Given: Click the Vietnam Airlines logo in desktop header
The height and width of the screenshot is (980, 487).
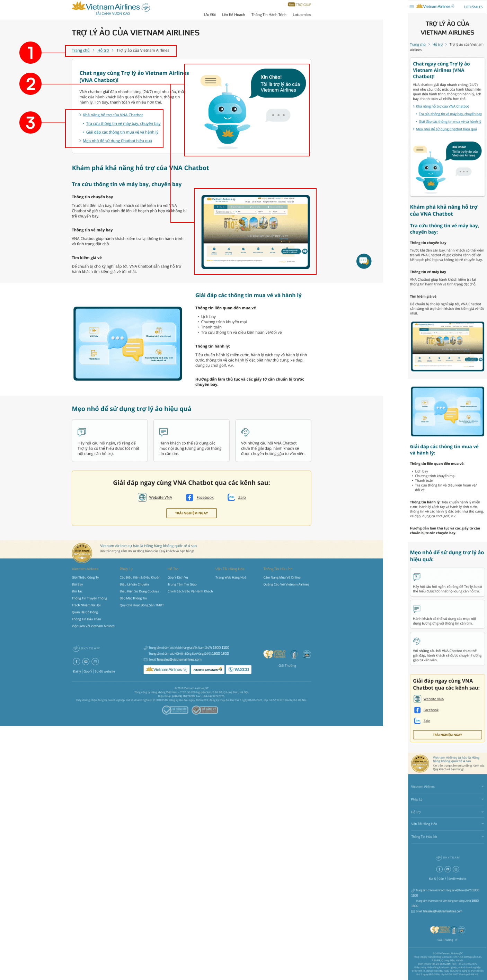Looking at the screenshot, I should tap(111, 8).
